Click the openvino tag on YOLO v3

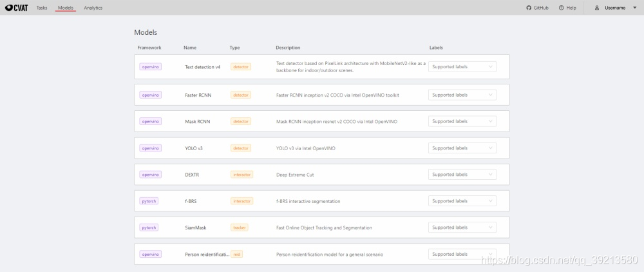(150, 148)
